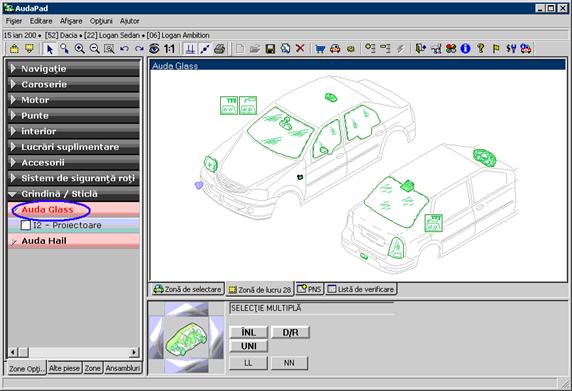This screenshot has width=572, height=391.
Task: Click the red car toolbar icon
Action: coord(335,49)
